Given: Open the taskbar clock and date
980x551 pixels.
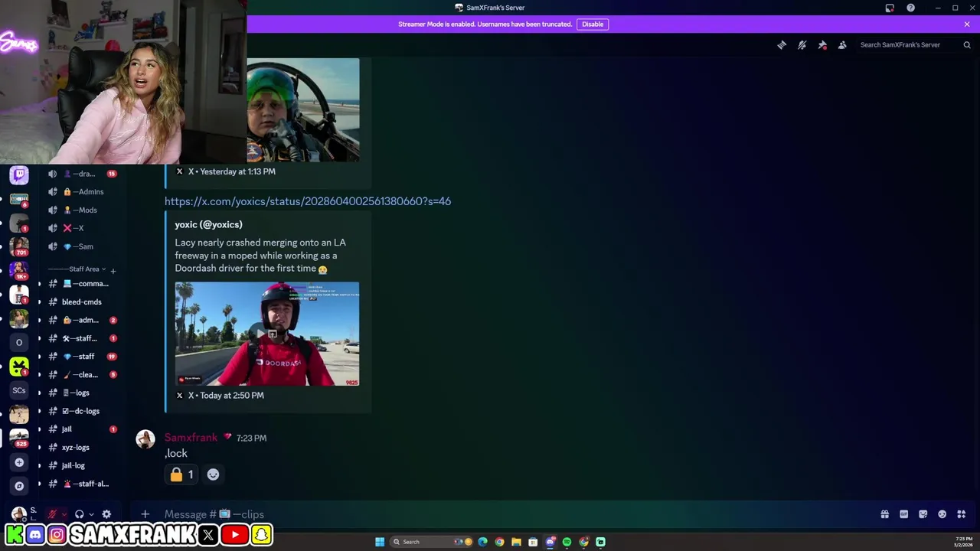Looking at the screenshot, I should coord(964,542).
